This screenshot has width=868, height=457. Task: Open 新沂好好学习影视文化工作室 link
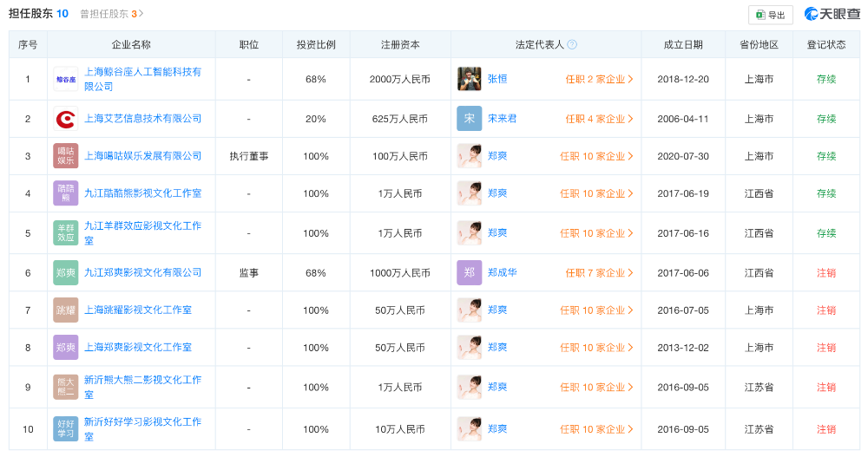pos(143,428)
